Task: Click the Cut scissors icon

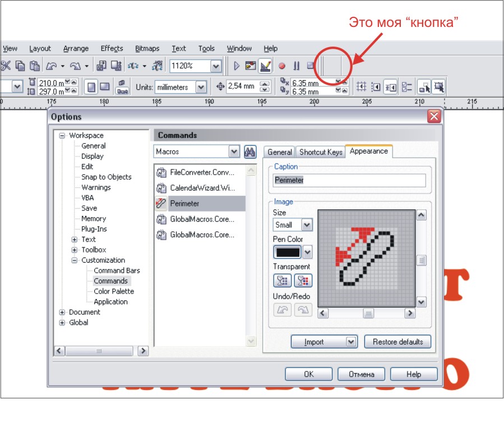Action: pos(6,66)
